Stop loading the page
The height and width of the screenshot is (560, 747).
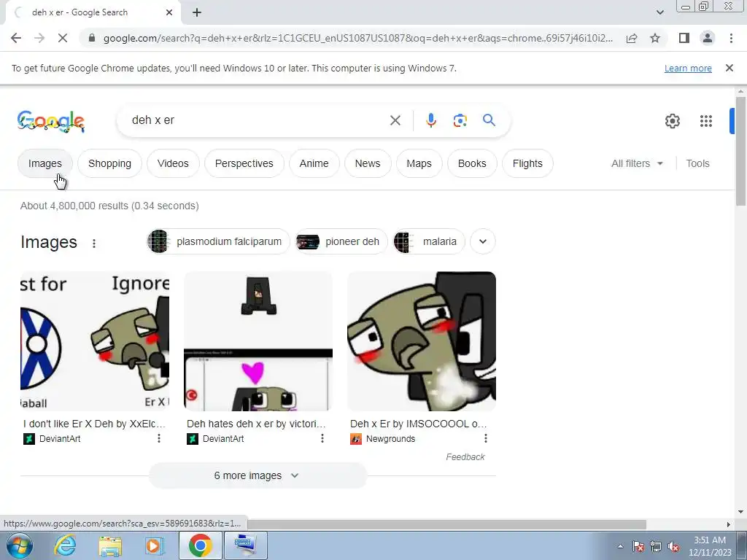(x=63, y=38)
